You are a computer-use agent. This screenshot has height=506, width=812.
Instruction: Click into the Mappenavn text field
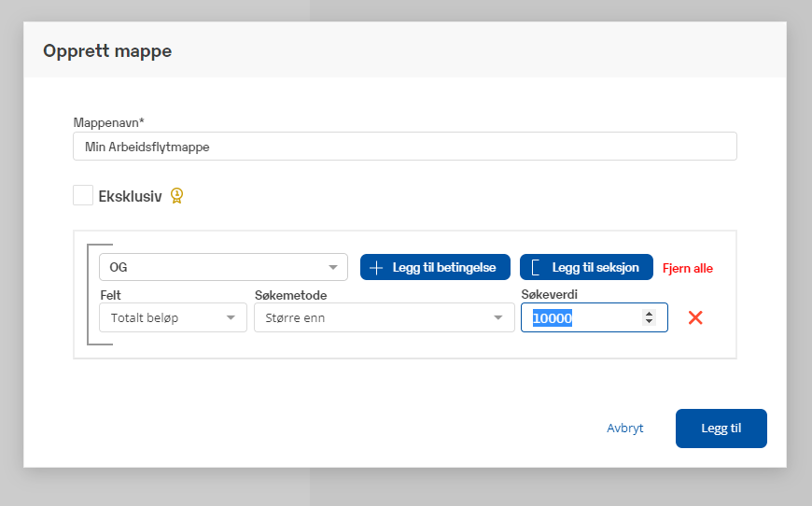404,147
